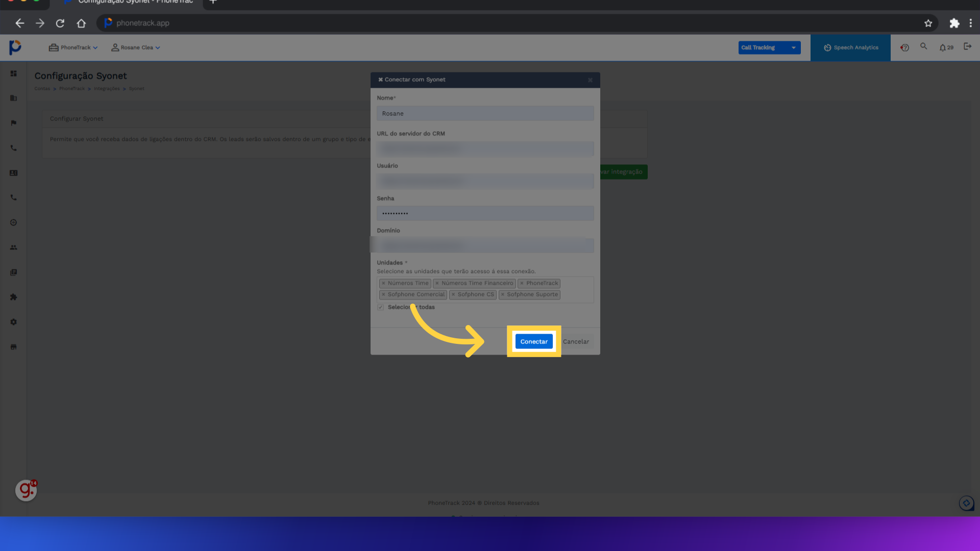Click the logout icon in the header

click(967, 46)
